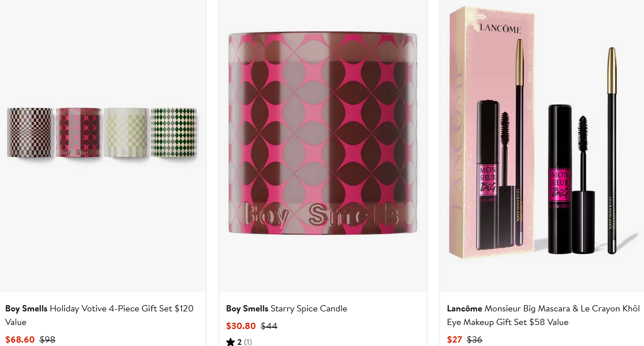
Task: Click the (1) review count
Action: pos(248,342)
